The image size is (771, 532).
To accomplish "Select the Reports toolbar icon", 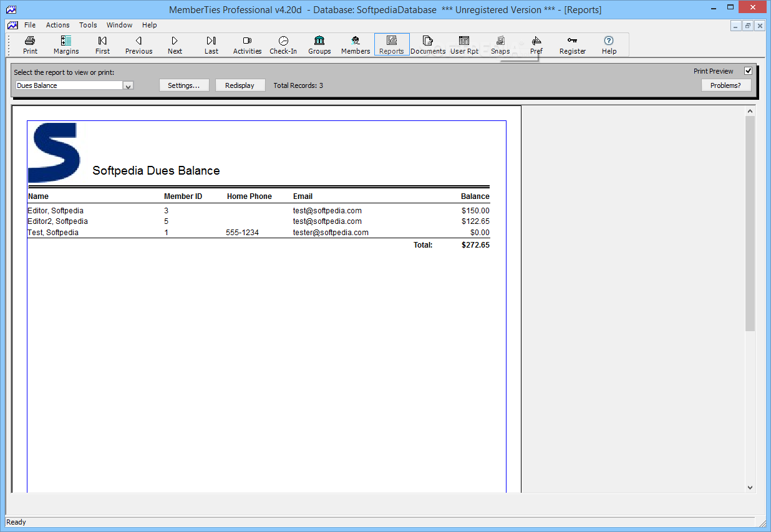I will coord(392,45).
